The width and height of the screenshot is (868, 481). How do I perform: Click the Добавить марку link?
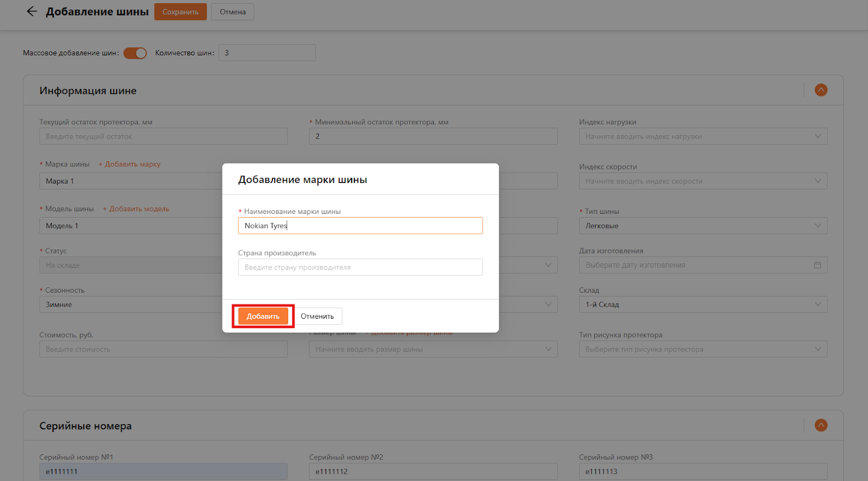[130, 164]
